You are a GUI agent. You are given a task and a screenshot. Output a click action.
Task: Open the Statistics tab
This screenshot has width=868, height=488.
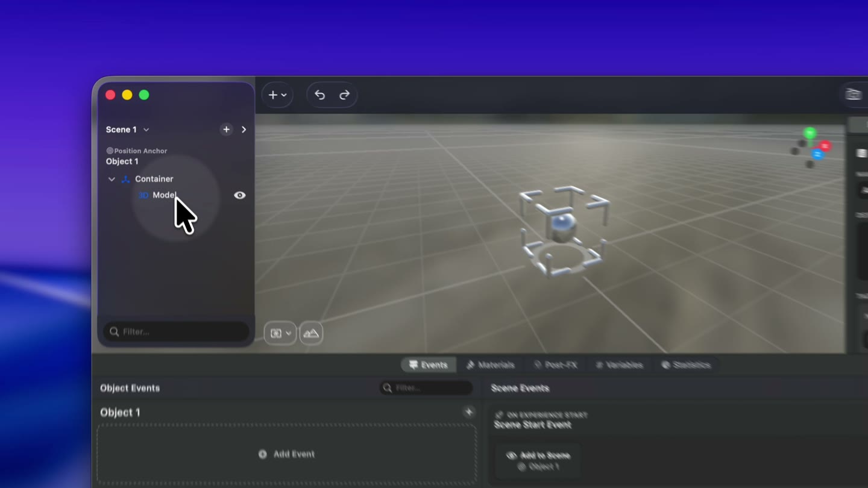(686, 365)
